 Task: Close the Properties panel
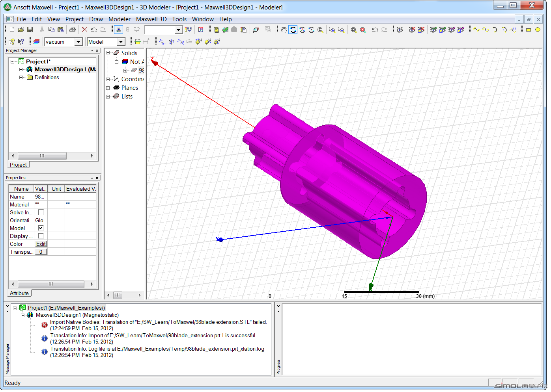(x=97, y=178)
